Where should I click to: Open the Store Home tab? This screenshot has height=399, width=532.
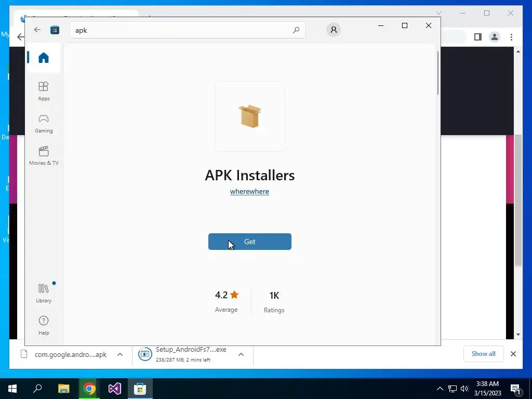click(x=44, y=58)
